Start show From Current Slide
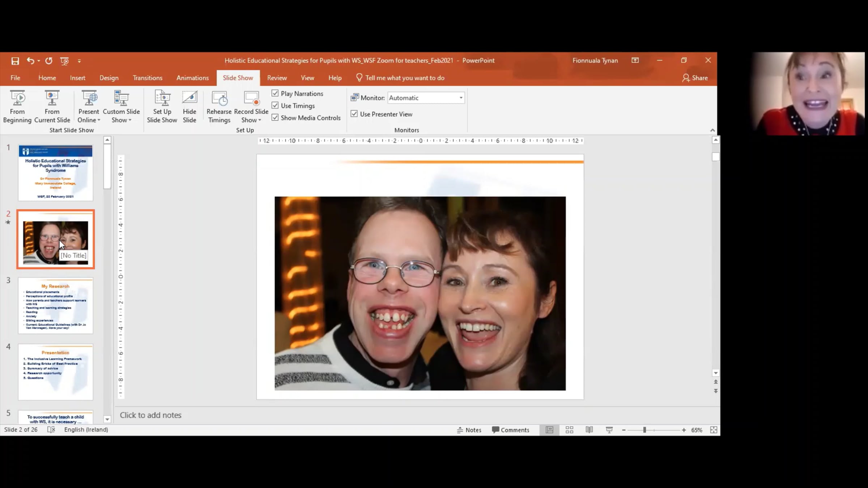Viewport: 868px width, 488px height. tap(52, 107)
